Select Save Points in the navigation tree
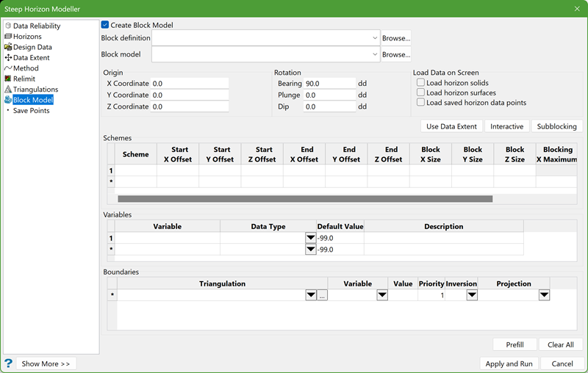The height and width of the screenshot is (373, 588). [31, 111]
